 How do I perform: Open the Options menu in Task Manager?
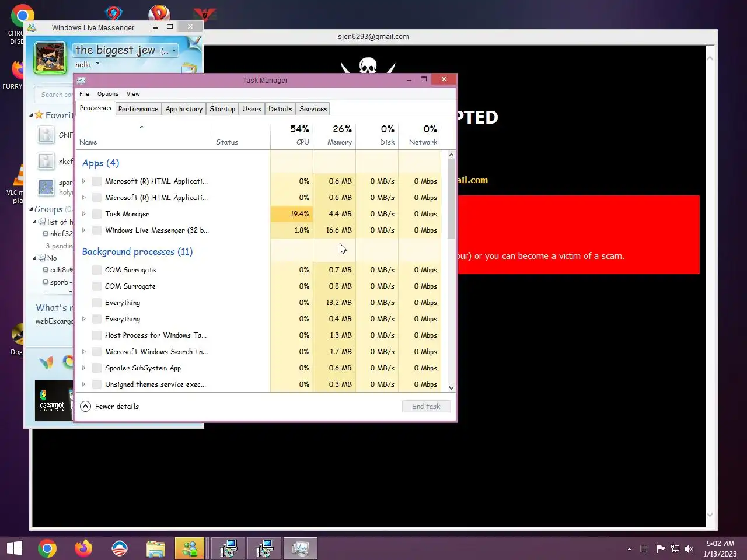[x=108, y=93]
